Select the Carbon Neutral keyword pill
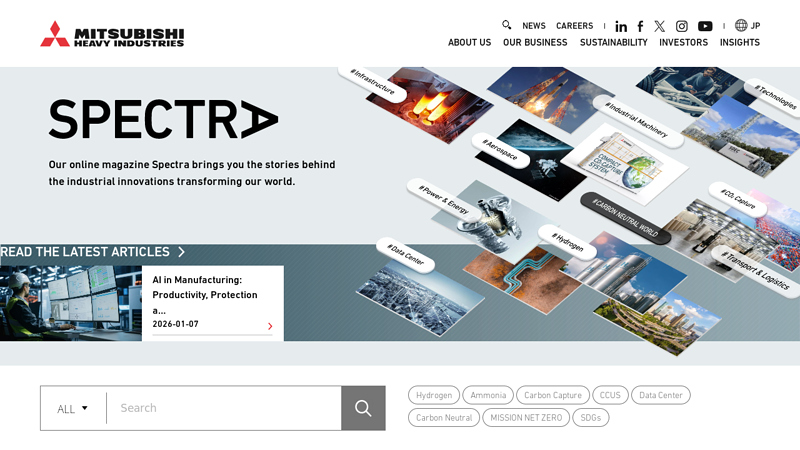This screenshot has height=450, width=800. coord(444,418)
